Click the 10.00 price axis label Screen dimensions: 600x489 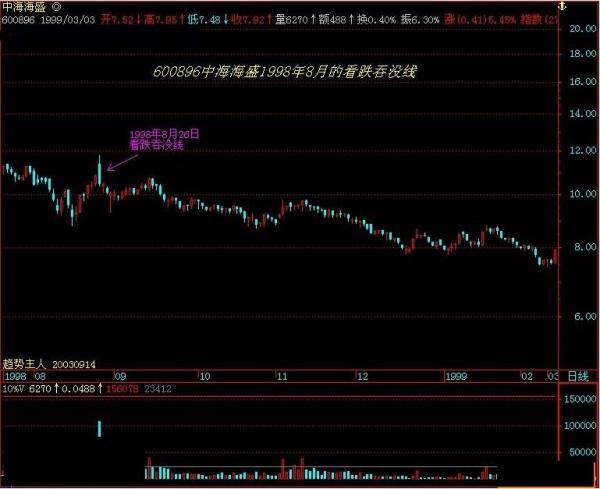(583, 194)
